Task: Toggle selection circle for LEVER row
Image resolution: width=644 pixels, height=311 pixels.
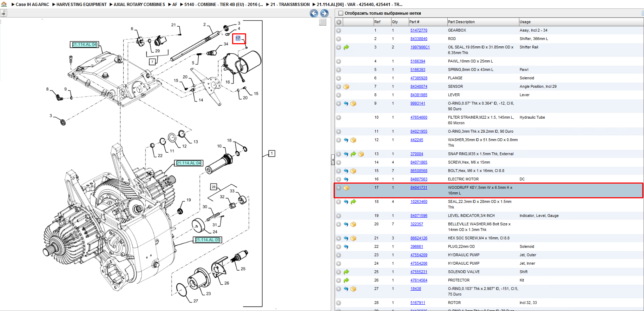Action: tap(339, 95)
